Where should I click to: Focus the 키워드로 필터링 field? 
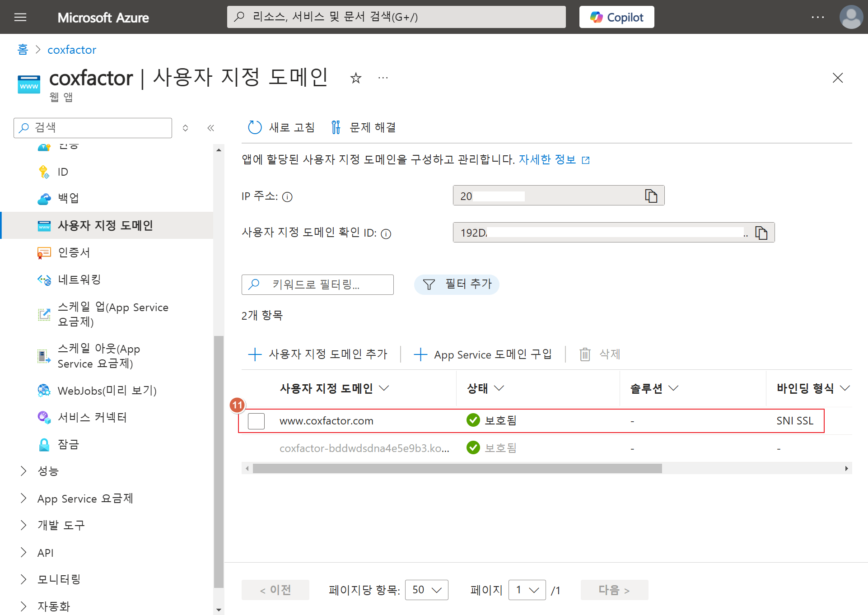pyautogui.click(x=317, y=284)
